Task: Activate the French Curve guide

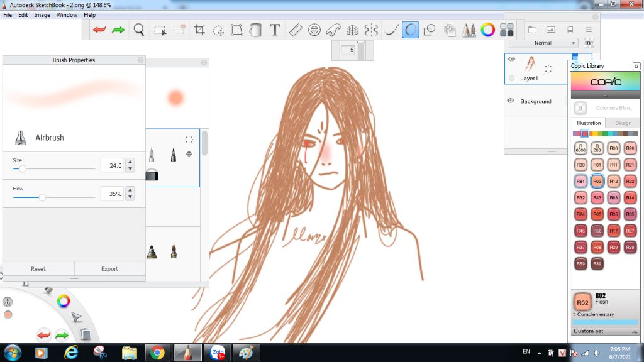Action: (333, 30)
